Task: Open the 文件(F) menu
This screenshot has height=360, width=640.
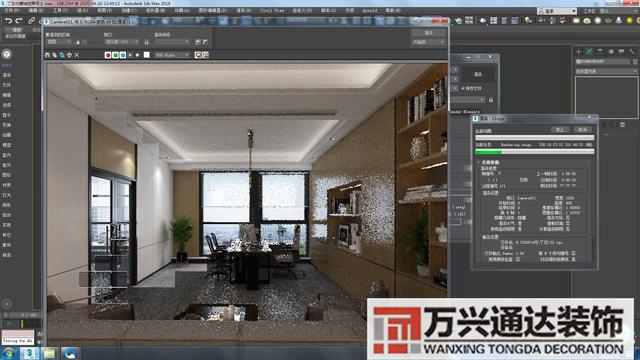Action: (x=11, y=10)
